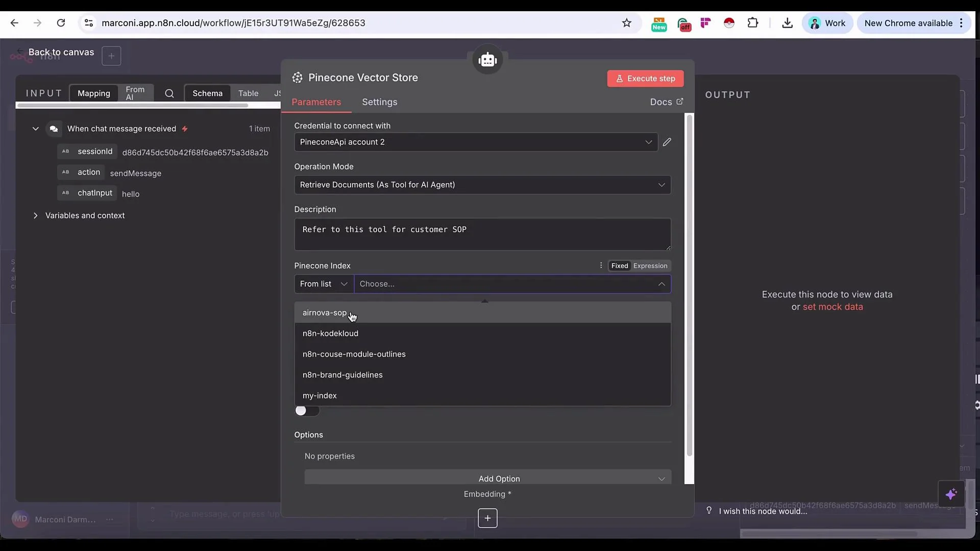Open the Work profile chip
This screenshot has height=551, width=980.
827,23
